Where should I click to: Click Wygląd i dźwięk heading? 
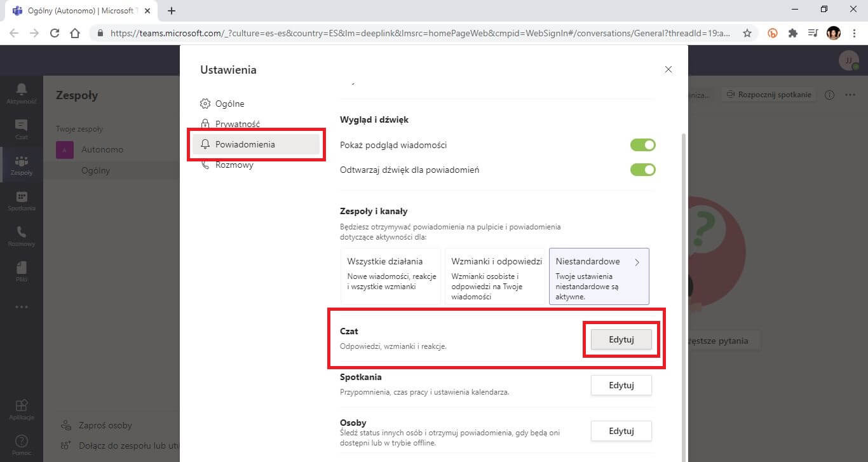374,119
